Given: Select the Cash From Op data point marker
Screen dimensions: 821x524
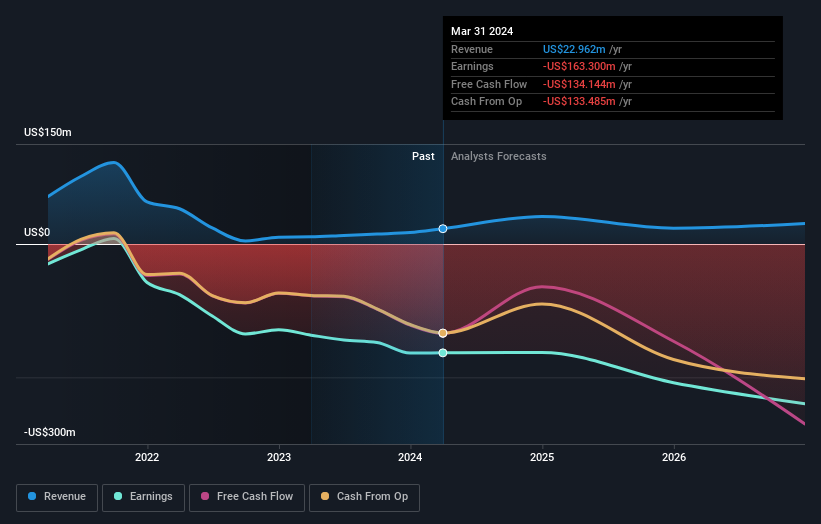Looking at the screenshot, I should tap(443, 333).
